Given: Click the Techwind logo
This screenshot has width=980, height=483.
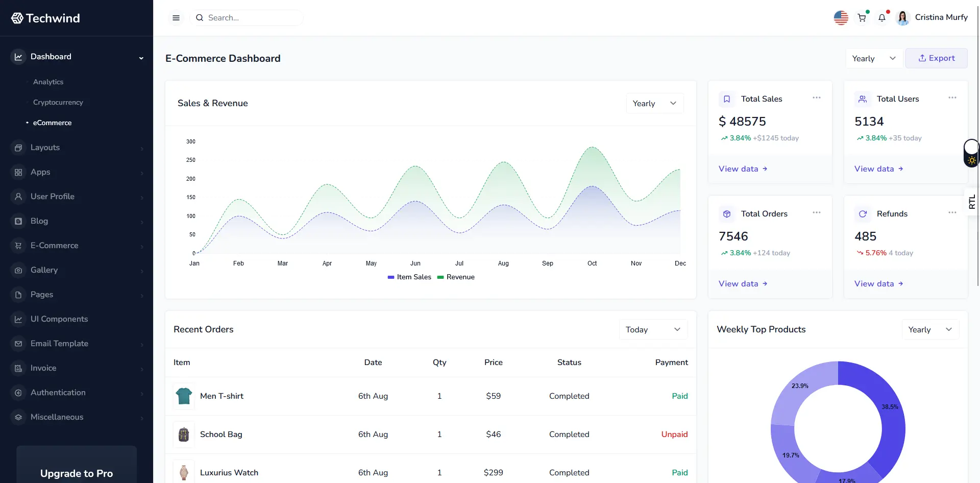Looking at the screenshot, I should [x=45, y=18].
